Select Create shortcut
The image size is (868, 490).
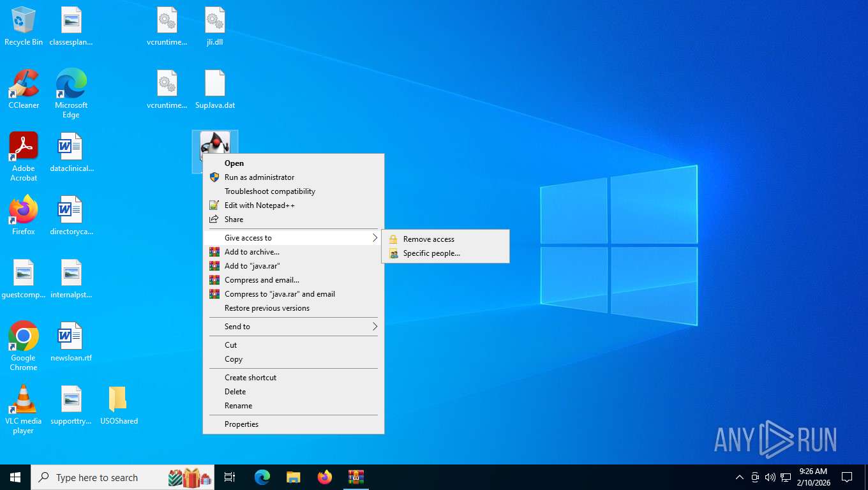(x=294, y=378)
